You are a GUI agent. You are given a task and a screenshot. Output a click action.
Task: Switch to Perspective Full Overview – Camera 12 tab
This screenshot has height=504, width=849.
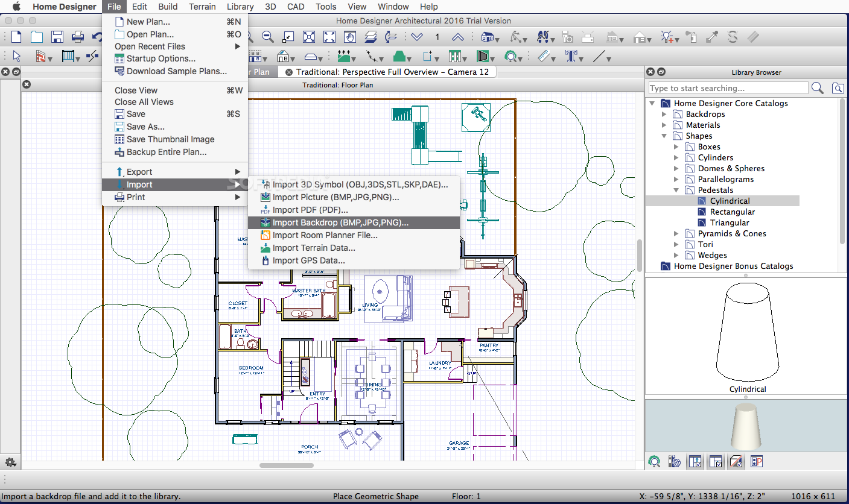(387, 72)
